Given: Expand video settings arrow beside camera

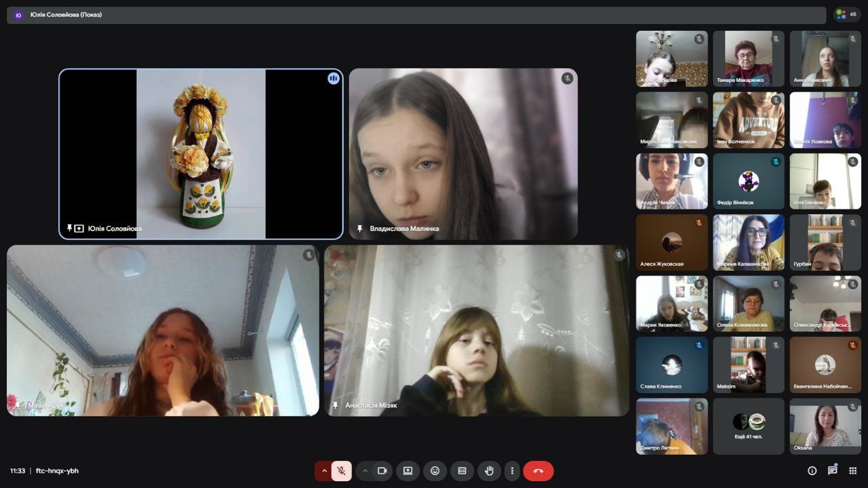Looking at the screenshot, I should [x=365, y=471].
